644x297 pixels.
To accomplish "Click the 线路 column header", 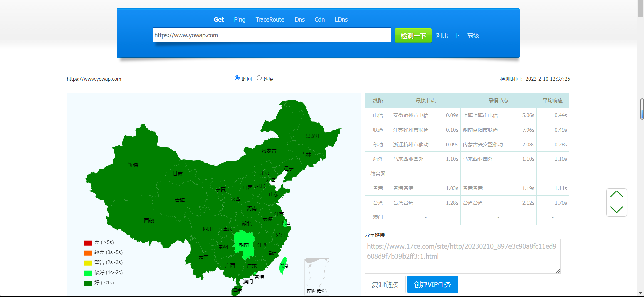I will [378, 101].
